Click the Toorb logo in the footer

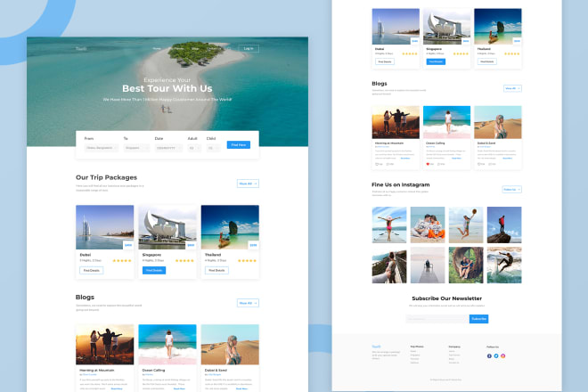coord(376,347)
